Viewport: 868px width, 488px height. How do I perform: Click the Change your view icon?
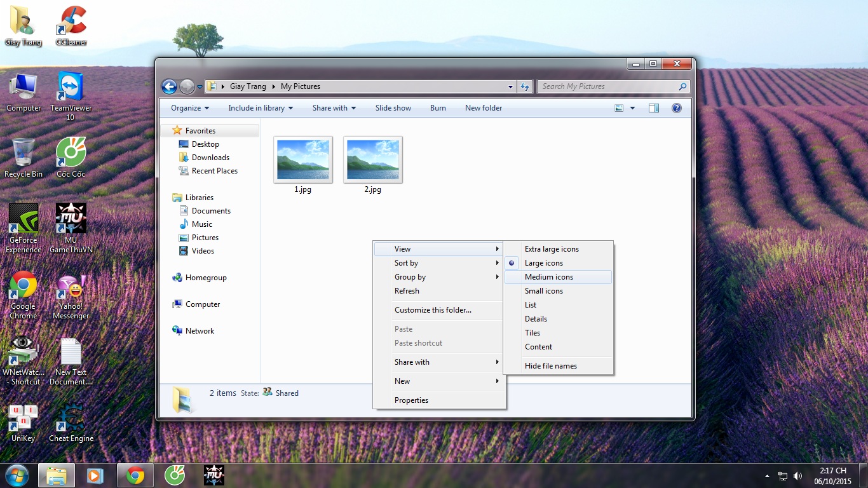point(619,108)
